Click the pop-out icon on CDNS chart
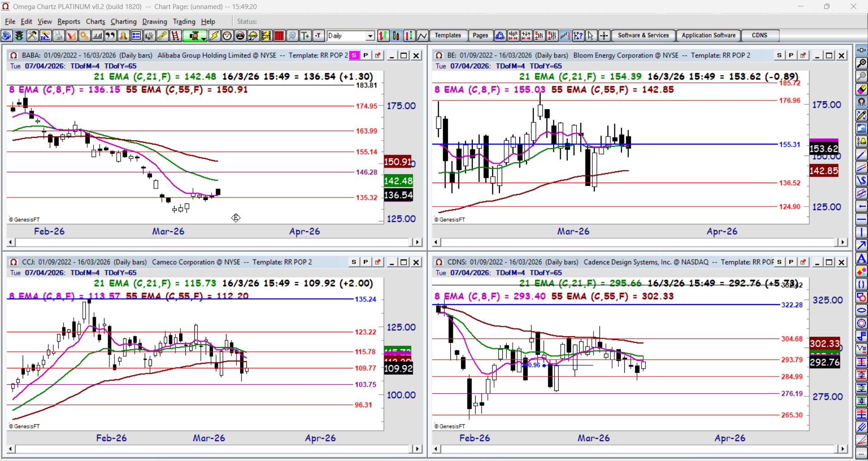Viewport: 868px width, 461px height. point(803,262)
